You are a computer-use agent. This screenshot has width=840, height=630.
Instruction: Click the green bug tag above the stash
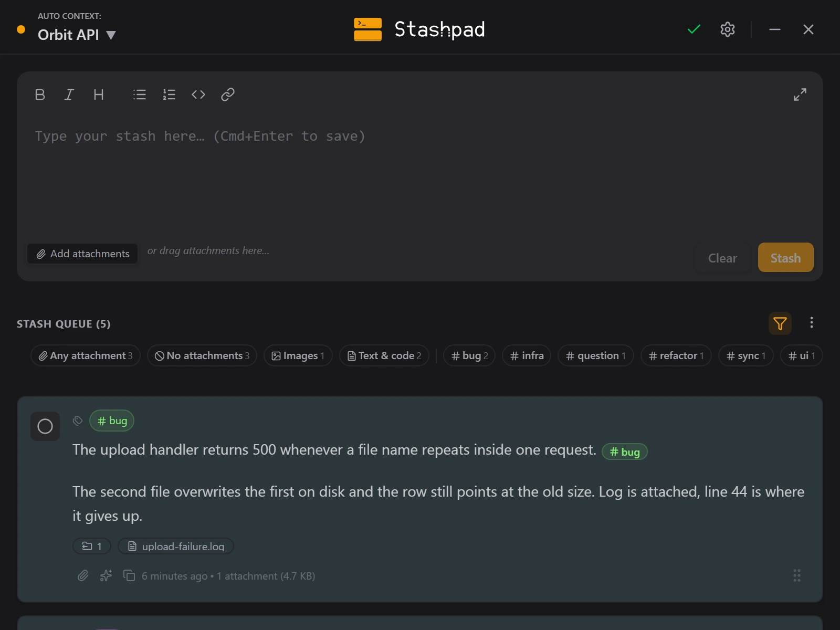coord(112,421)
